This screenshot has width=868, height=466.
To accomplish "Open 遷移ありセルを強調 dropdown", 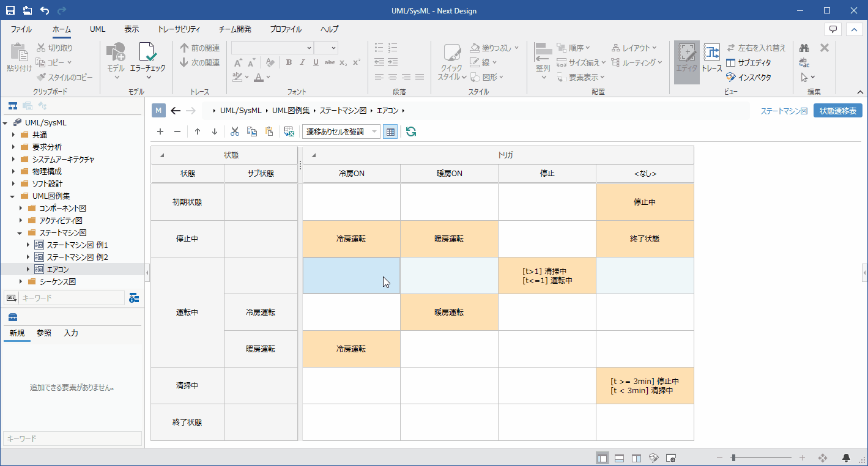I will click(x=341, y=131).
